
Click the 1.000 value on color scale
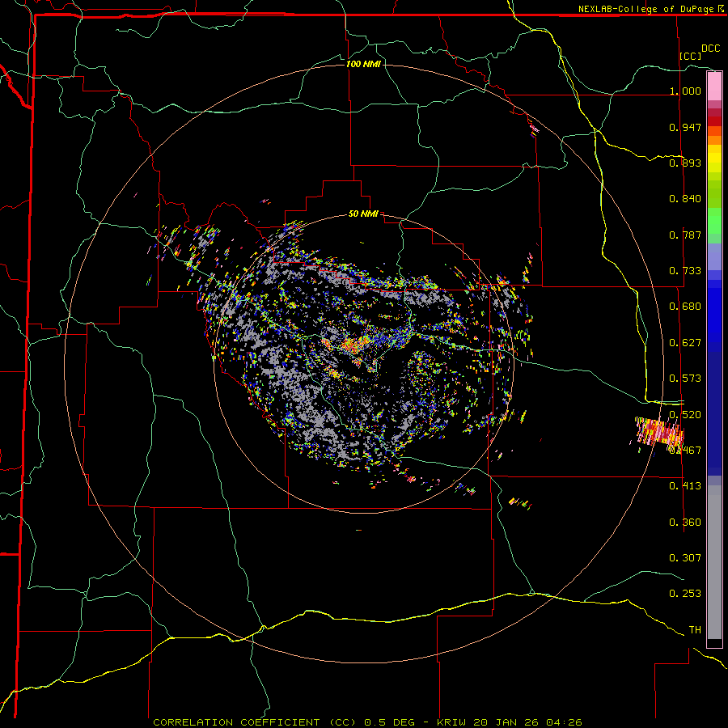(x=685, y=91)
